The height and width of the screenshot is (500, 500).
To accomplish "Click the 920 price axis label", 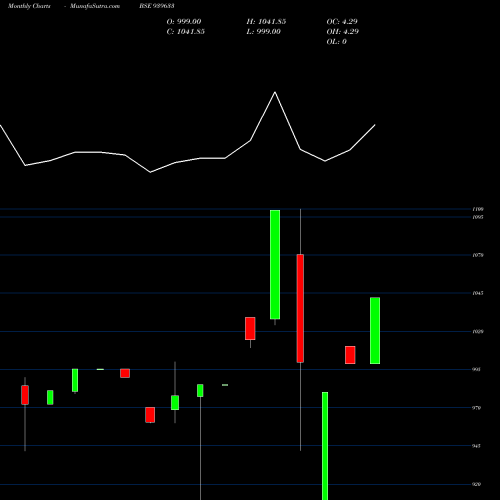I will pos(477,484).
